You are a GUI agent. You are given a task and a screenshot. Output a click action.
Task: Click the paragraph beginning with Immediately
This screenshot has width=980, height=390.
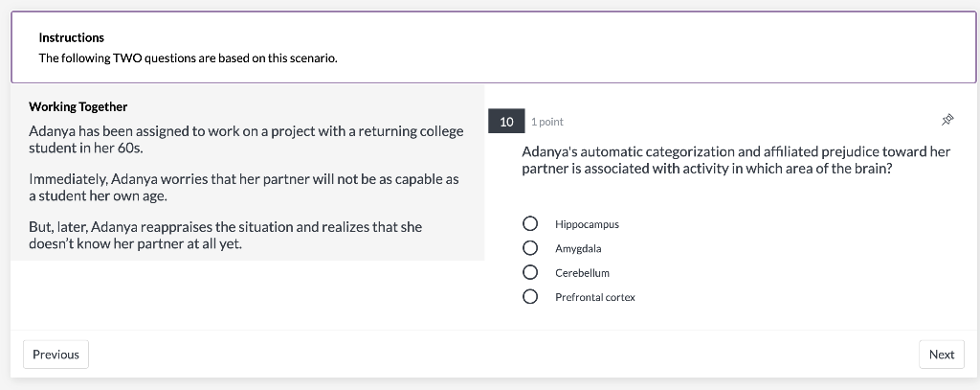point(243,188)
